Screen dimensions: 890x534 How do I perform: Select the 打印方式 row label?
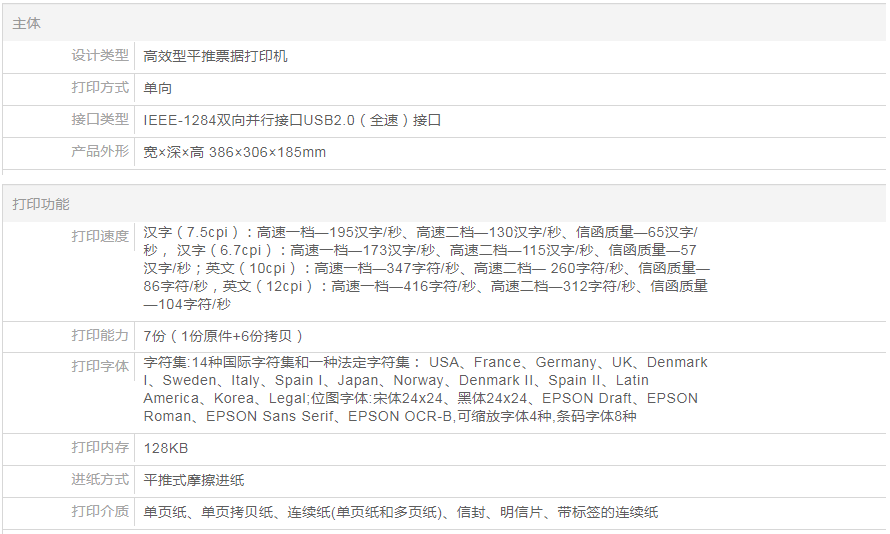100,88
